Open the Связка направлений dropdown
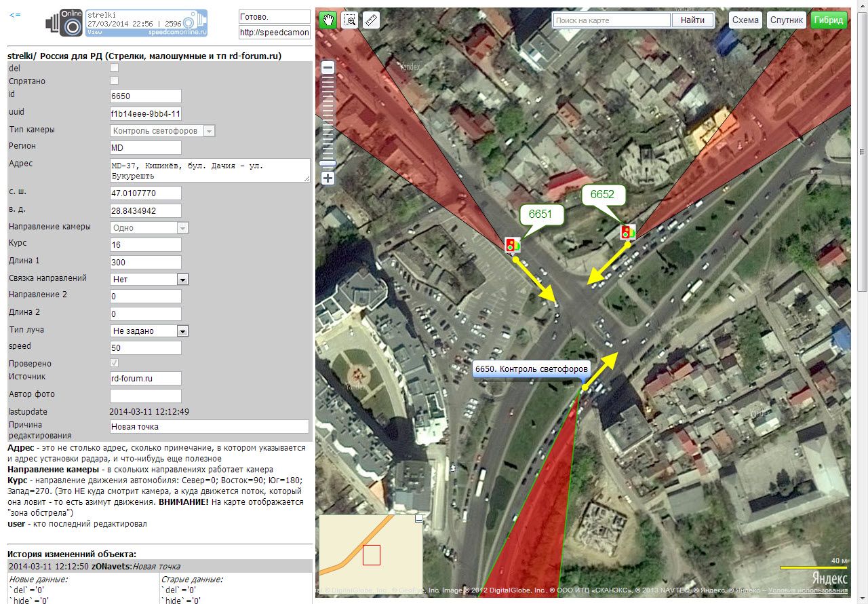 149,279
